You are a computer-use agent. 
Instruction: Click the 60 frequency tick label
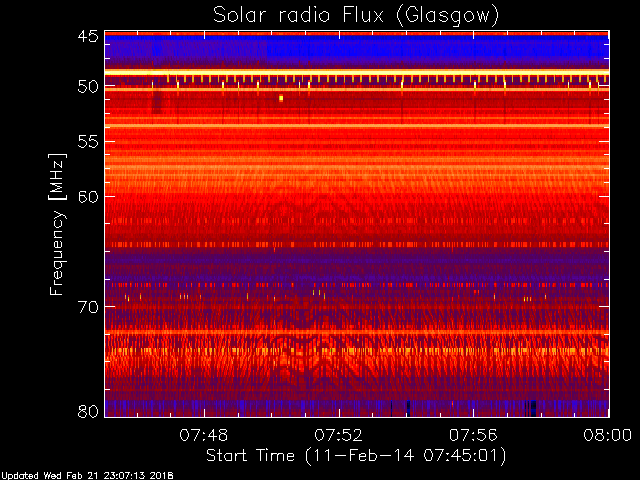[88, 196]
